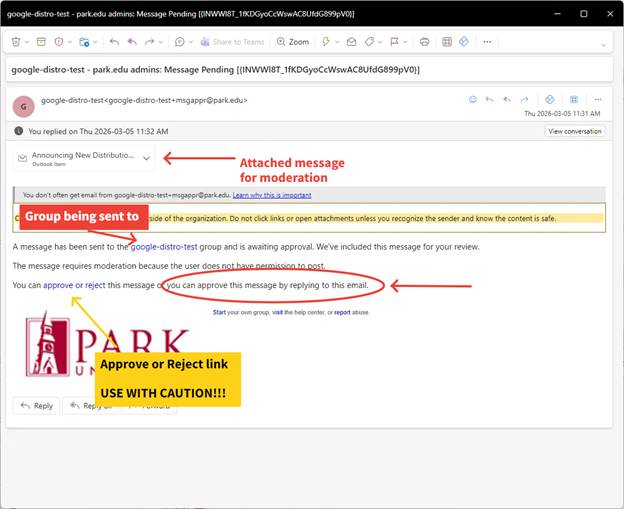This screenshot has width=624, height=509.
Task: Click the You replied on Thu 2026-03-05 notice
Action: coord(98,131)
